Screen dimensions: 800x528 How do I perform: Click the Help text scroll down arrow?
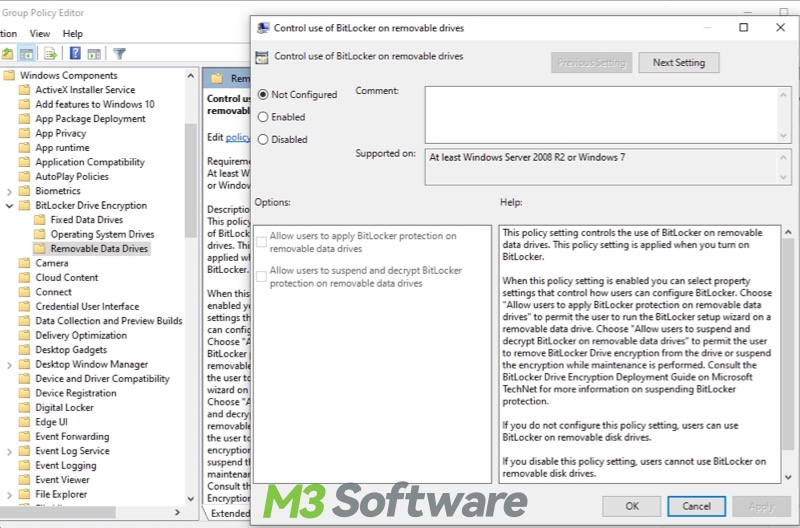788,477
